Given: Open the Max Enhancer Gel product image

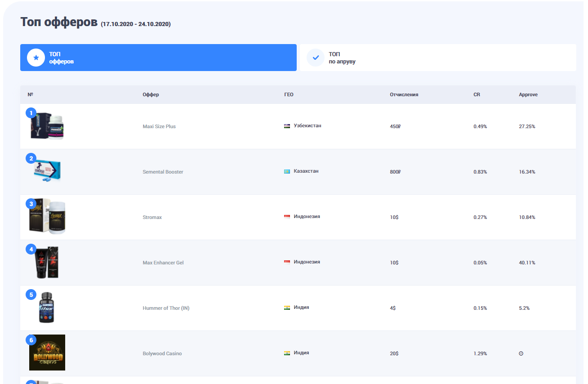Looking at the screenshot, I should (47, 263).
